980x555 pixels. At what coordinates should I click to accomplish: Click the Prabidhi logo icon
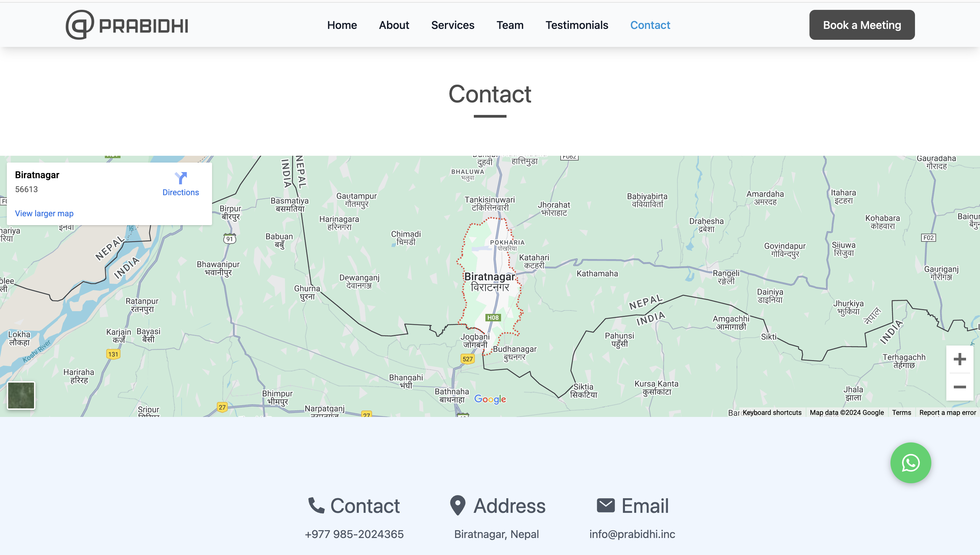[80, 25]
